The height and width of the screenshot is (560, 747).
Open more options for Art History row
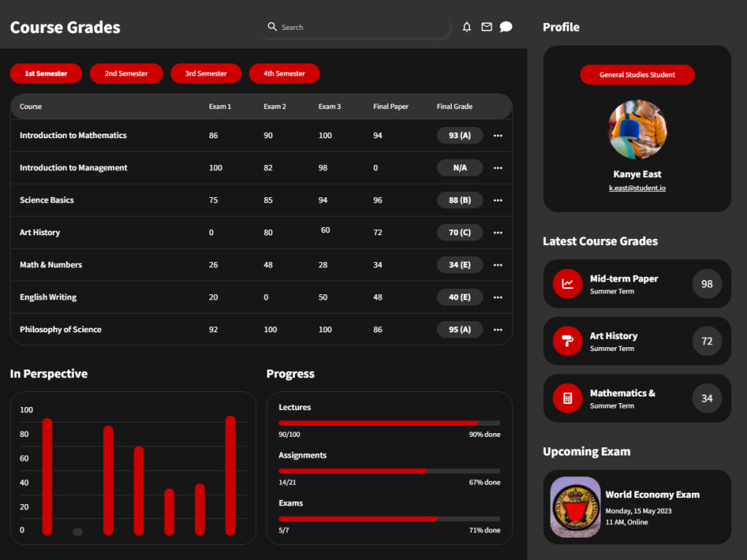click(x=498, y=233)
